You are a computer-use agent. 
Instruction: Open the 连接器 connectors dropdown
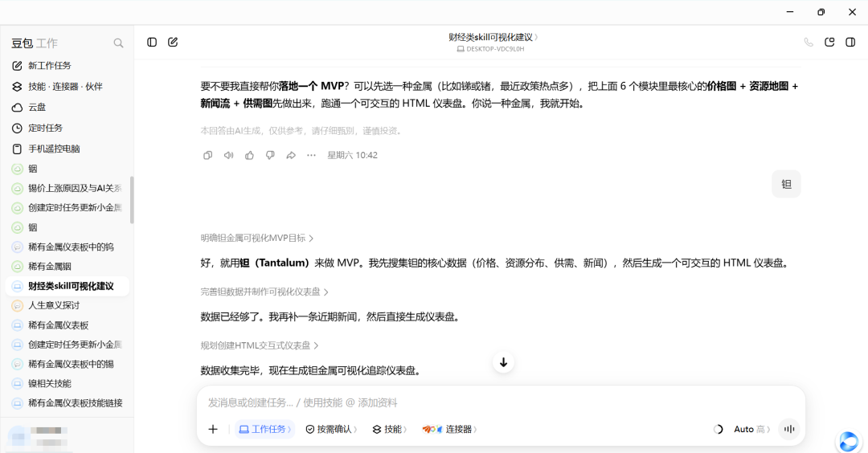(449, 429)
